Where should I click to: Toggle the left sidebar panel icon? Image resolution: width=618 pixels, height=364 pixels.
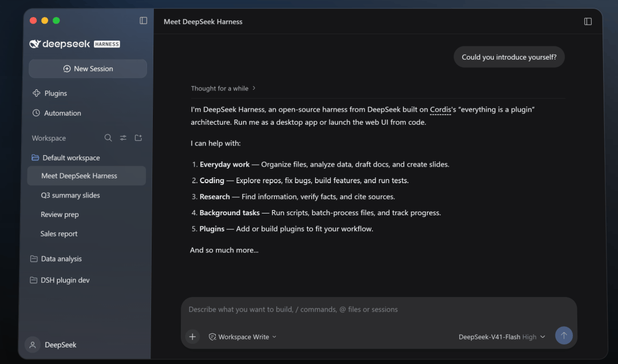pos(144,21)
